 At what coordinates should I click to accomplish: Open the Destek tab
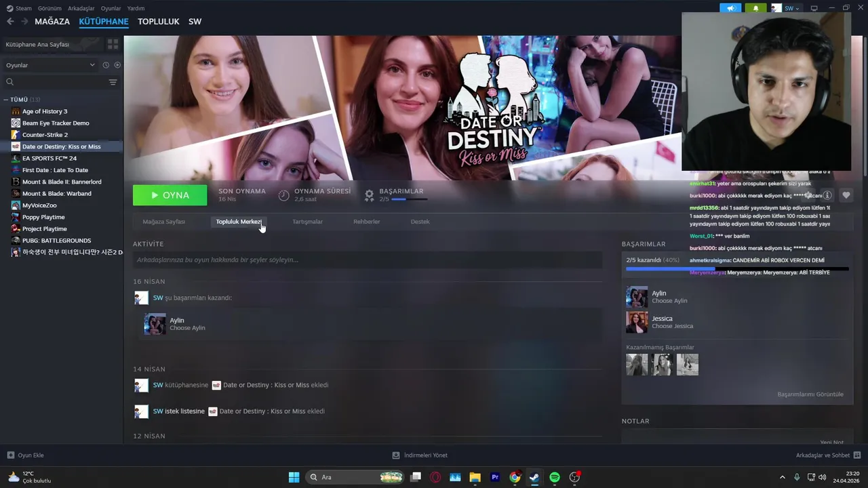(x=420, y=222)
